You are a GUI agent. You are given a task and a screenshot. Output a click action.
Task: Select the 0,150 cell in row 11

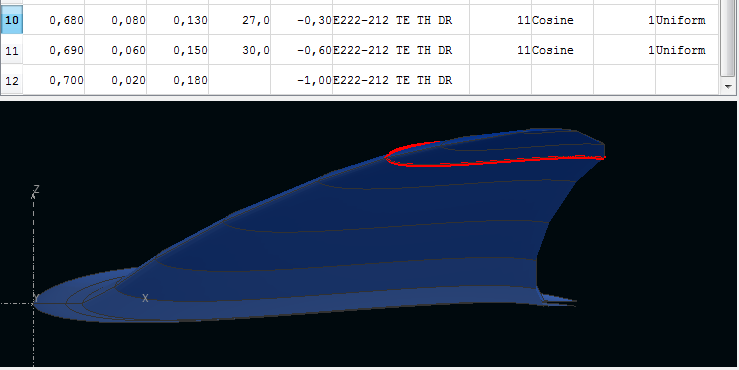coord(178,50)
